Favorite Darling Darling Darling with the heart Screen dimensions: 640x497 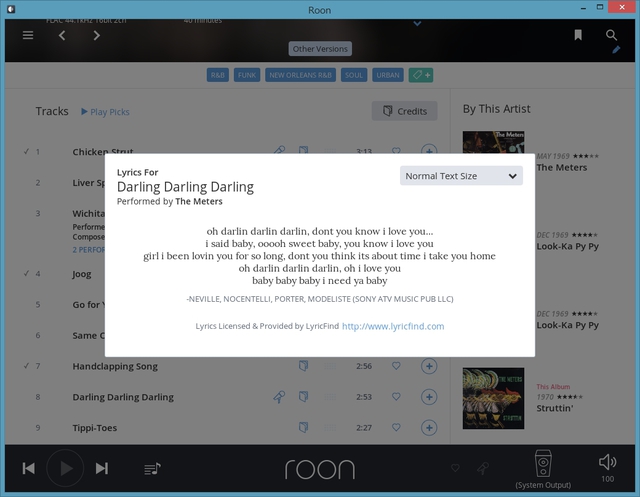click(396, 397)
